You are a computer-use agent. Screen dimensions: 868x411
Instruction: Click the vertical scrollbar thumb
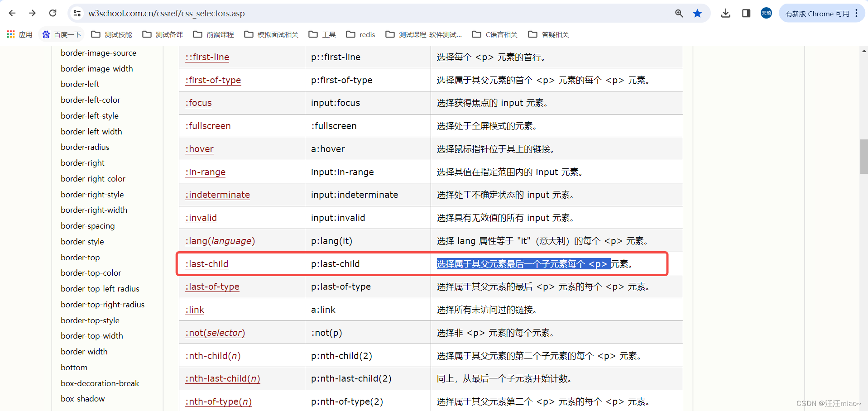point(864,157)
